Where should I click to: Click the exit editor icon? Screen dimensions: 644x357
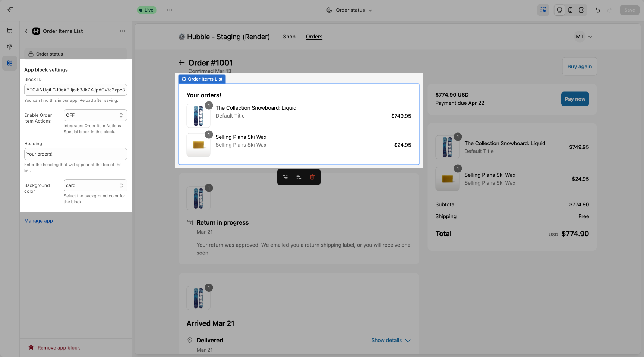tap(10, 10)
